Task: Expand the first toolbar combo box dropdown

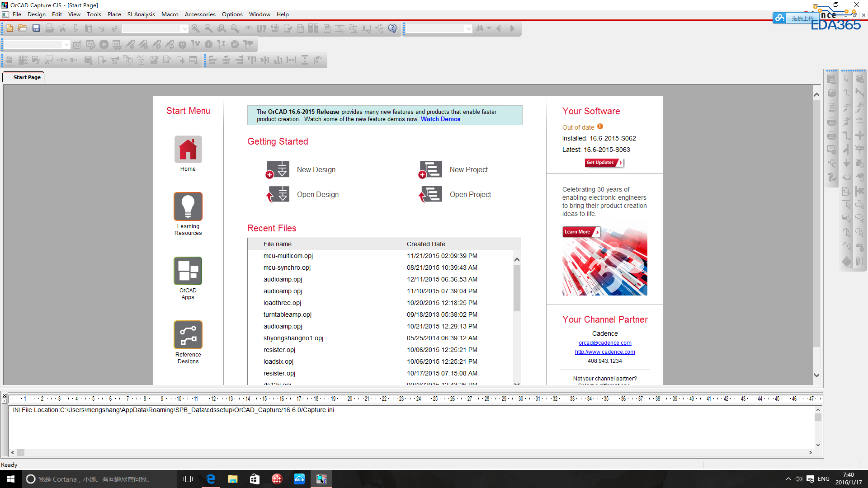Action: [184, 29]
